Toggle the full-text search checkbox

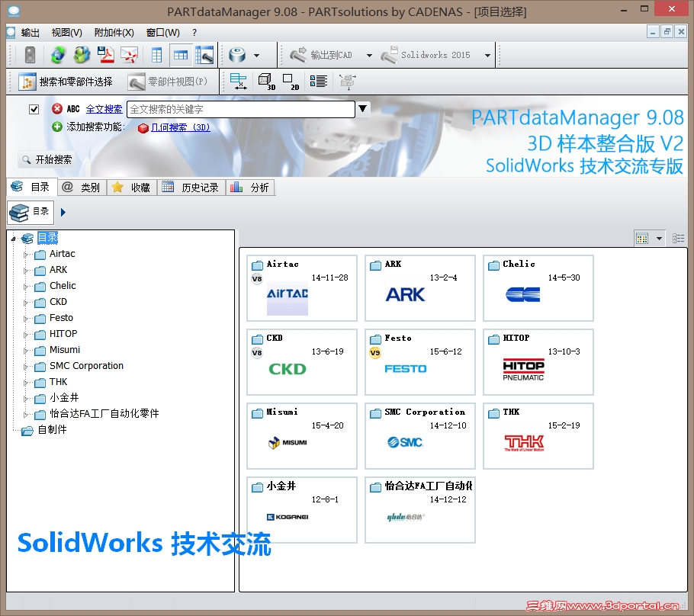tap(34, 109)
